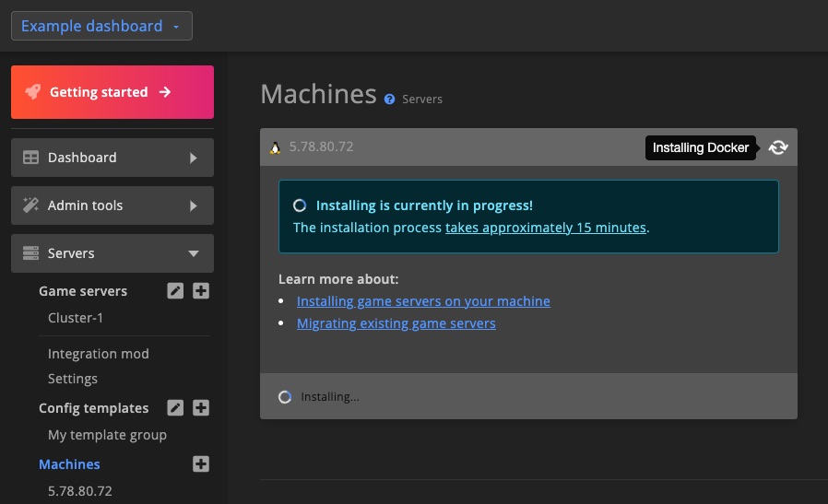Image resolution: width=828 pixels, height=504 pixels.
Task: Click the Getting started banner button
Action: (112, 92)
